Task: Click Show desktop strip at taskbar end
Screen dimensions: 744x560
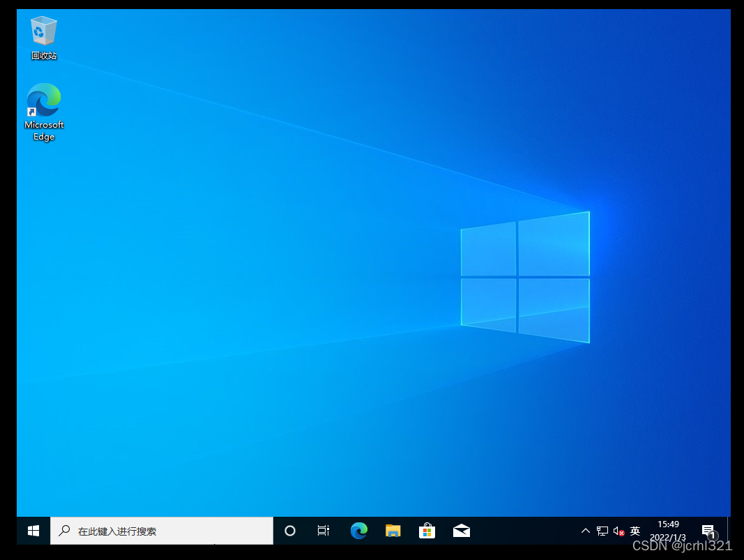Action: click(729, 531)
